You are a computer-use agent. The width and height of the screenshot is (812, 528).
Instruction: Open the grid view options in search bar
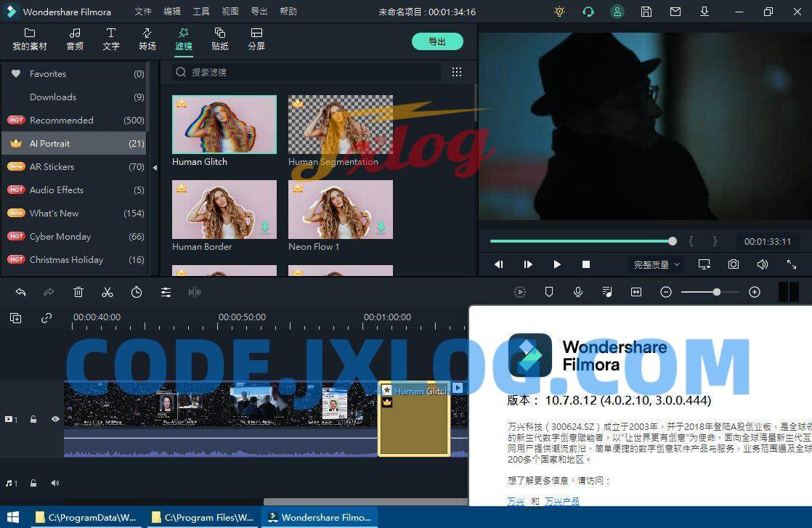tap(457, 72)
